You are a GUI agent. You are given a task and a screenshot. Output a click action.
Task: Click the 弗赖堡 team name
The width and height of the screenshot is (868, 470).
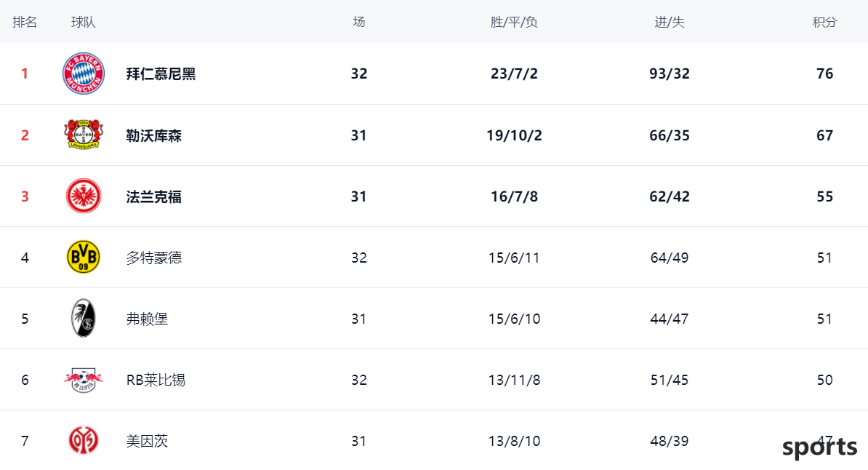[x=148, y=319]
